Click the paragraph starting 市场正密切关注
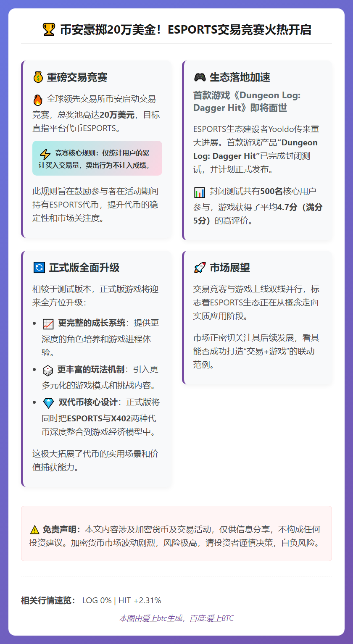Viewport: 353px width, 644px height. 256,351
